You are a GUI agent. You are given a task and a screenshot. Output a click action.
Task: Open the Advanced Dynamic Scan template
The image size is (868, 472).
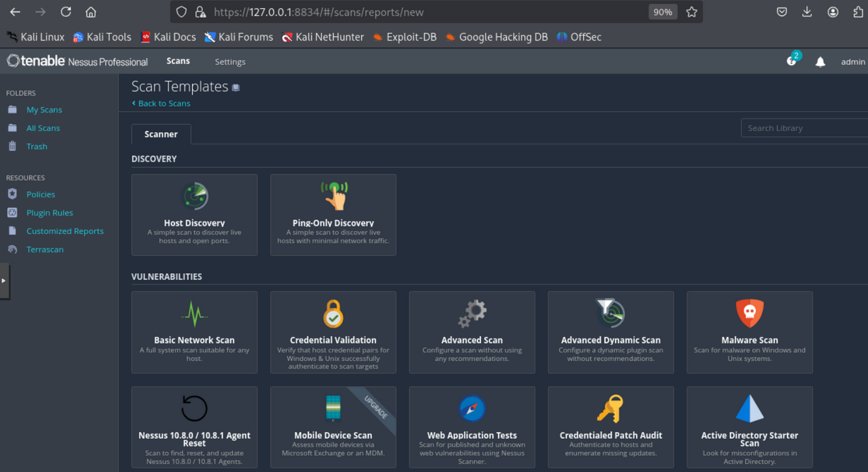point(611,332)
